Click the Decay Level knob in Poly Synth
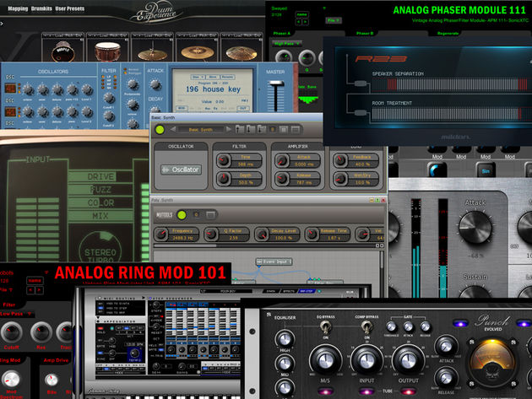The width and height of the screenshot is (532, 399). click(262, 234)
